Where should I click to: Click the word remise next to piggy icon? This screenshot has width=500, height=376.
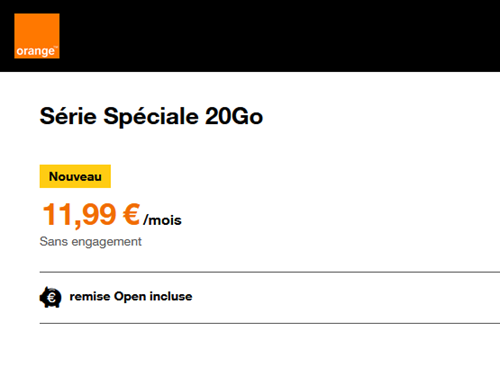coord(90,296)
